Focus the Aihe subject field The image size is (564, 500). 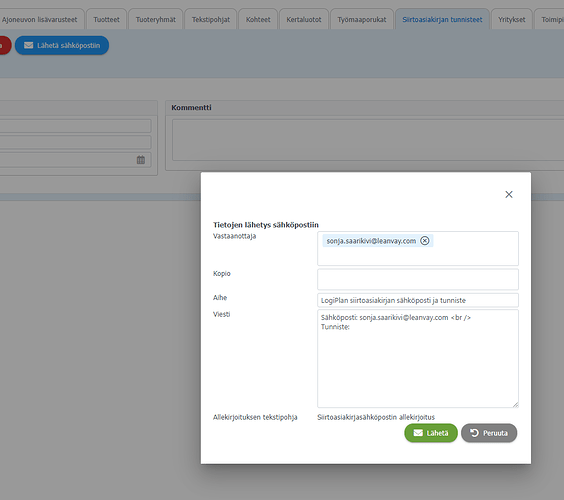tap(418, 300)
